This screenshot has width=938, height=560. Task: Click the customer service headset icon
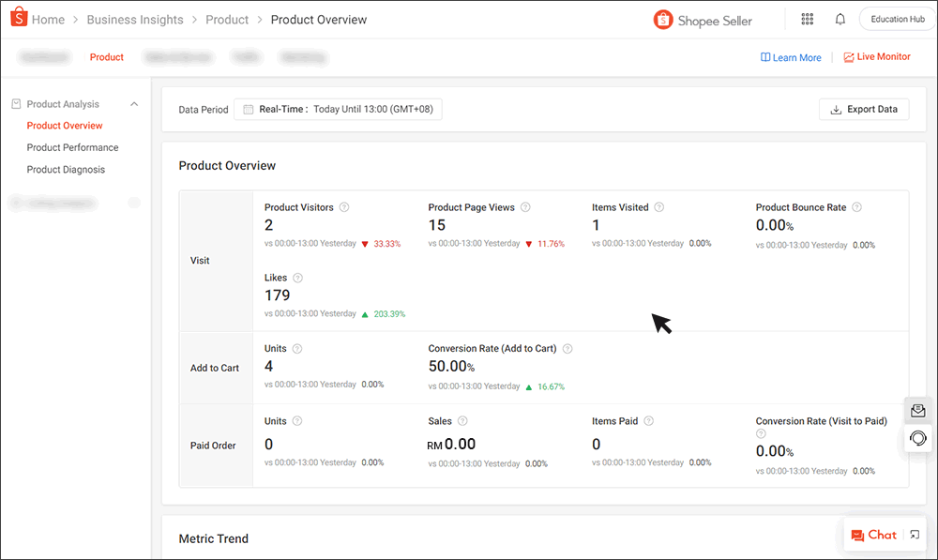point(917,438)
